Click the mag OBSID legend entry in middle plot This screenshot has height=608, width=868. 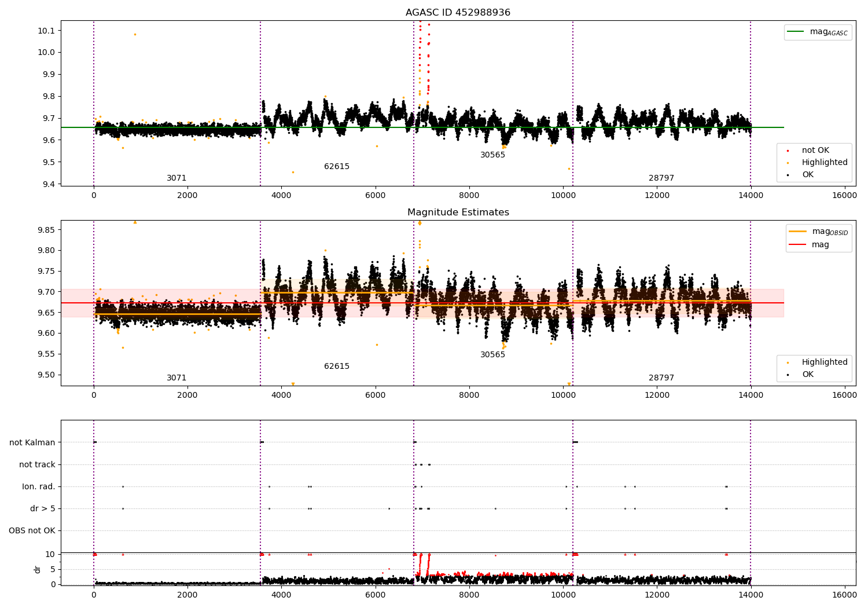click(819, 232)
